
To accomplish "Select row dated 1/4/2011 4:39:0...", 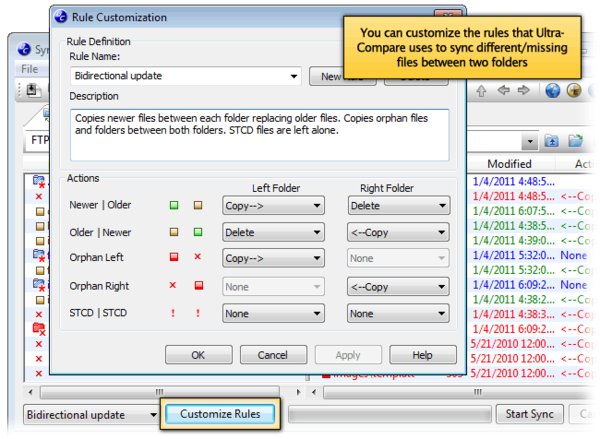I will (x=530, y=240).
